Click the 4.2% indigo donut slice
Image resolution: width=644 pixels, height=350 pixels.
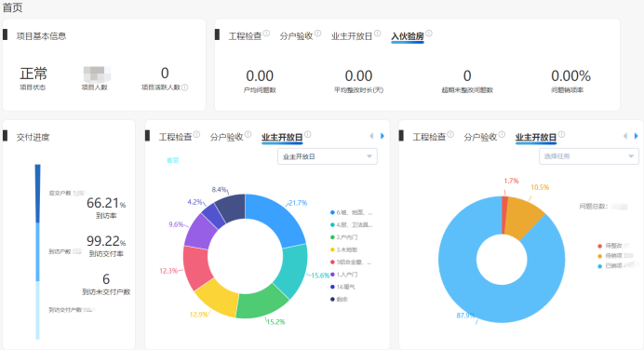(213, 215)
